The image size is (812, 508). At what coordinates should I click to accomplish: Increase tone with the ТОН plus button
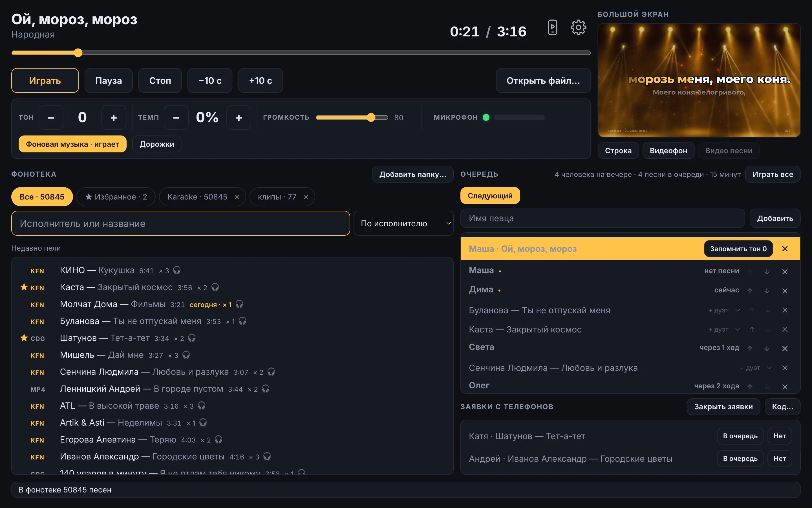[114, 118]
